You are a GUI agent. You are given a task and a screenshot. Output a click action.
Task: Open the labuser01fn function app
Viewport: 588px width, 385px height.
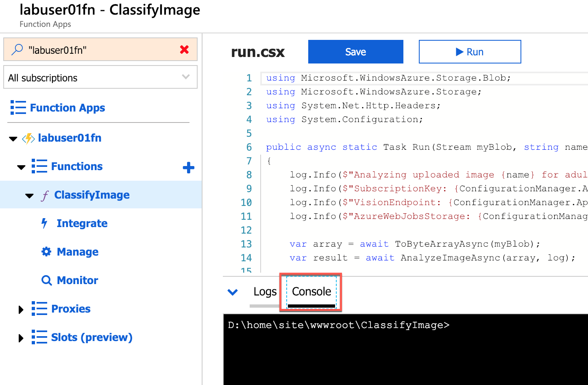(x=70, y=138)
